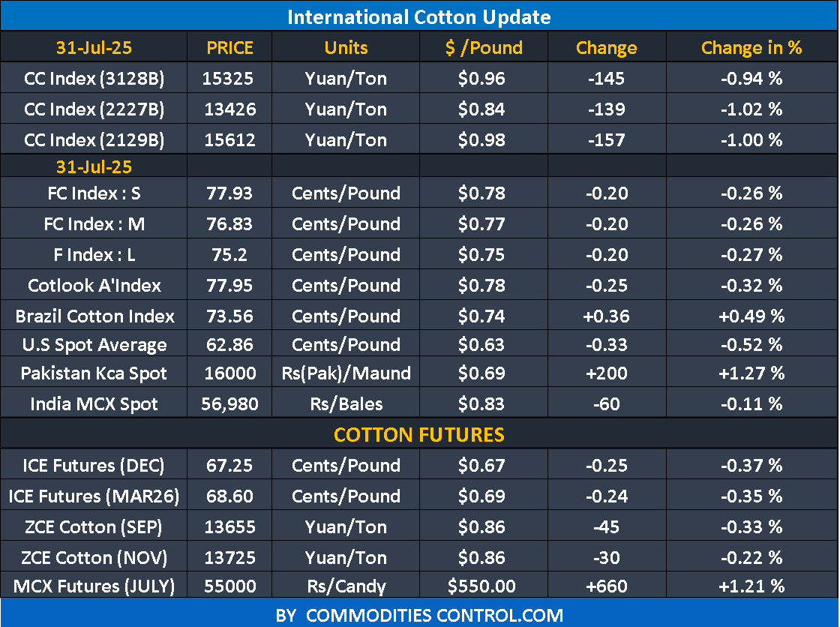Click the International Cotton Update title
Screen dimensions: 840x627
click(x=419, y=16)
